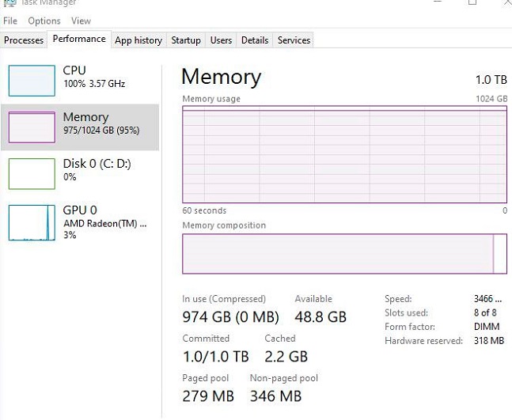This screenshot has width=512, height=420.
Task: Maximize the Task Manager window
Action: pyautogui.click(x=472, y=2)
